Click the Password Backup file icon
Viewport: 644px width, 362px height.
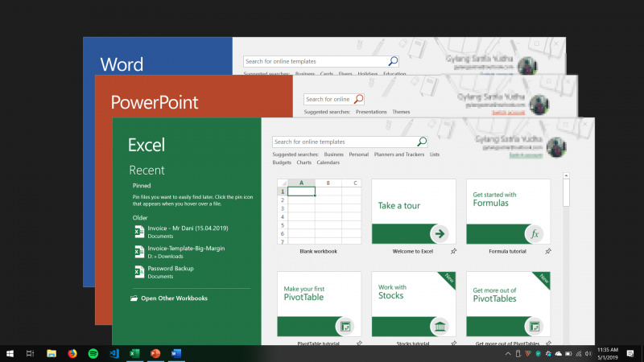click(x=139, y=272)
